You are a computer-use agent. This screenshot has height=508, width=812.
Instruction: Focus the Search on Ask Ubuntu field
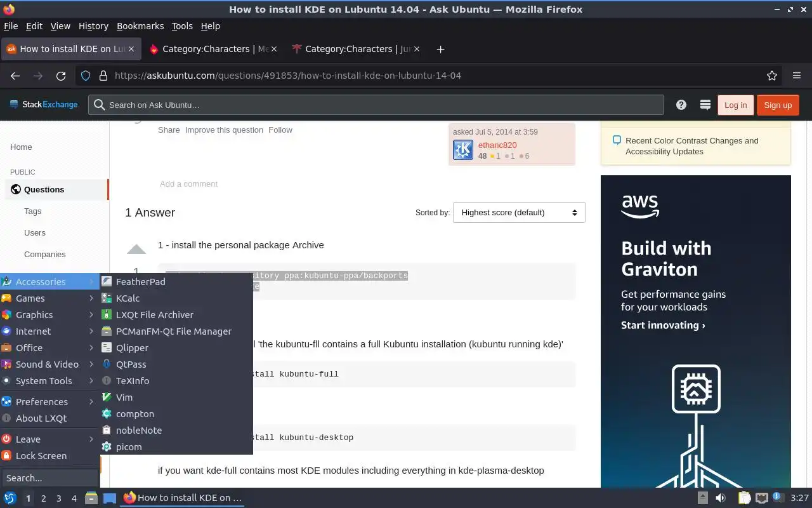(376, 105)
